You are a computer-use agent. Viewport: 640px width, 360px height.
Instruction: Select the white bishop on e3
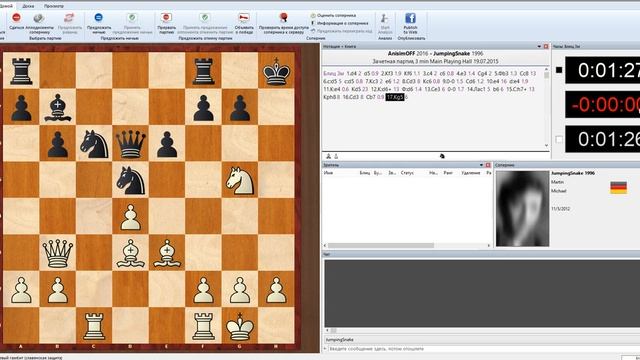click(167, 253)
